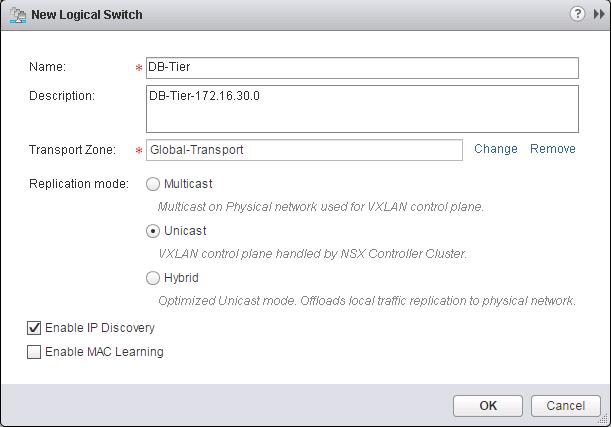The image size is (611, 427).
Task: Change the Transport Zone link
Action: [x=496, y=149]
